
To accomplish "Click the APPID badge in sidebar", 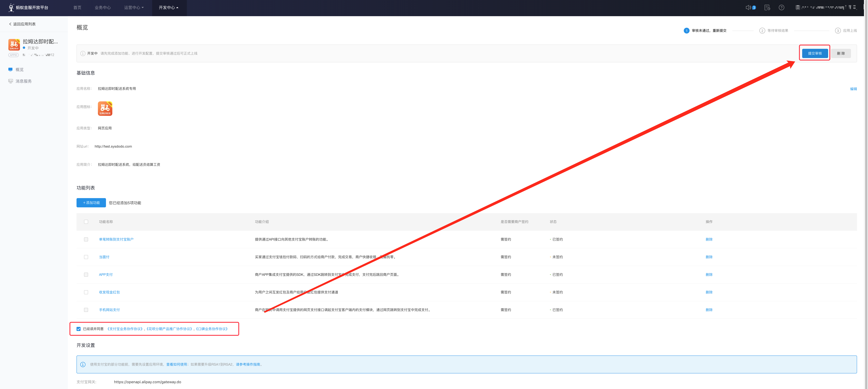I will (13, 55).
